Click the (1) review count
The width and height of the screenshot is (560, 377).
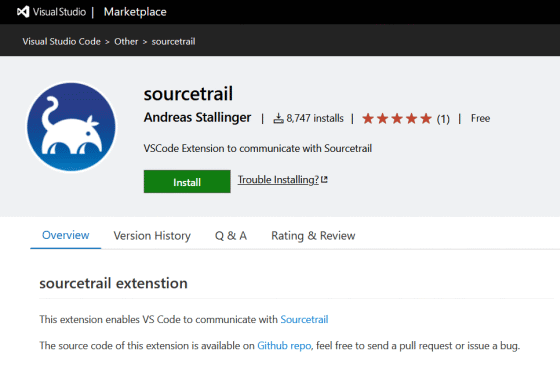443,119
